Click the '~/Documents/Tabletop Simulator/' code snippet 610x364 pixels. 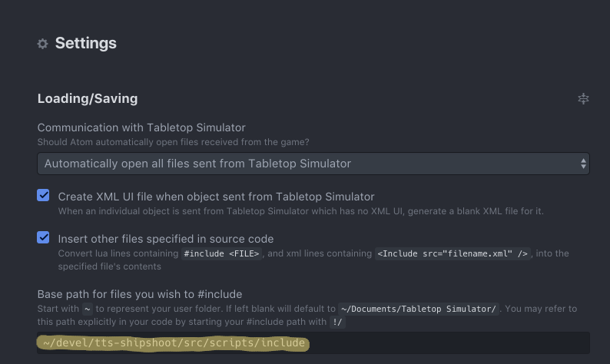[x=419, y=309]
